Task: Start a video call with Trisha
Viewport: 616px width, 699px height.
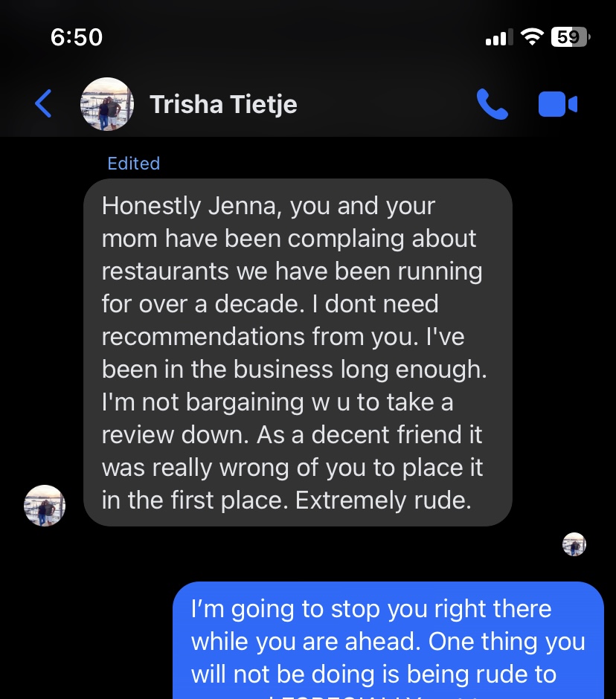Action: 557,104
